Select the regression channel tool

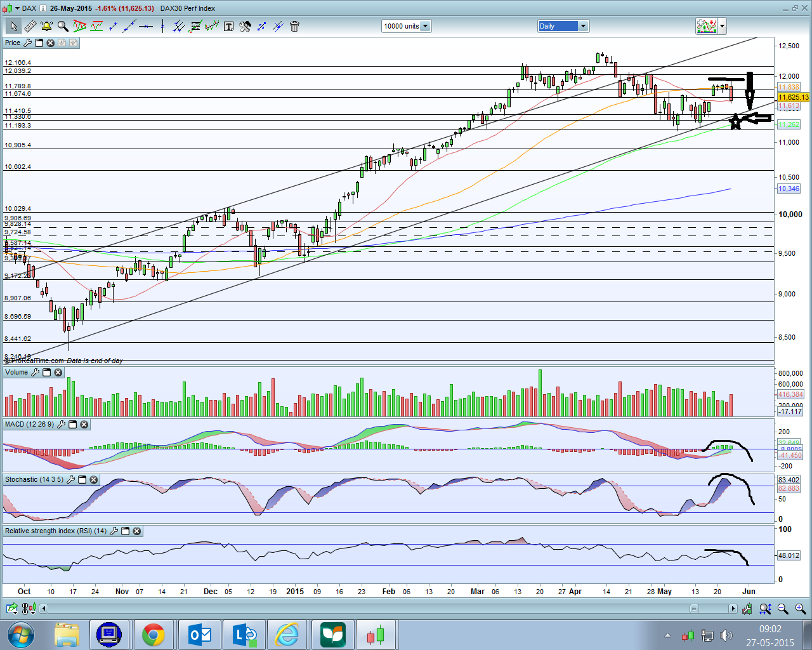212,26
